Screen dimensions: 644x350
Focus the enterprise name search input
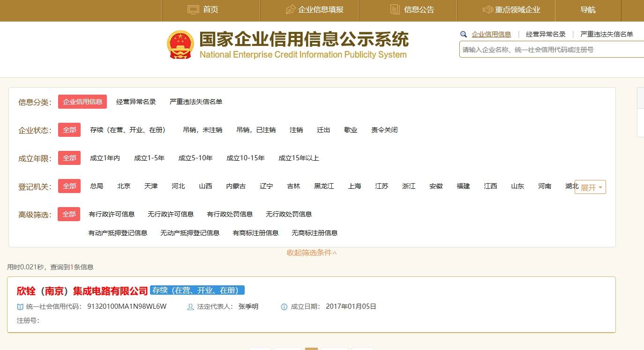coord(552,49)
